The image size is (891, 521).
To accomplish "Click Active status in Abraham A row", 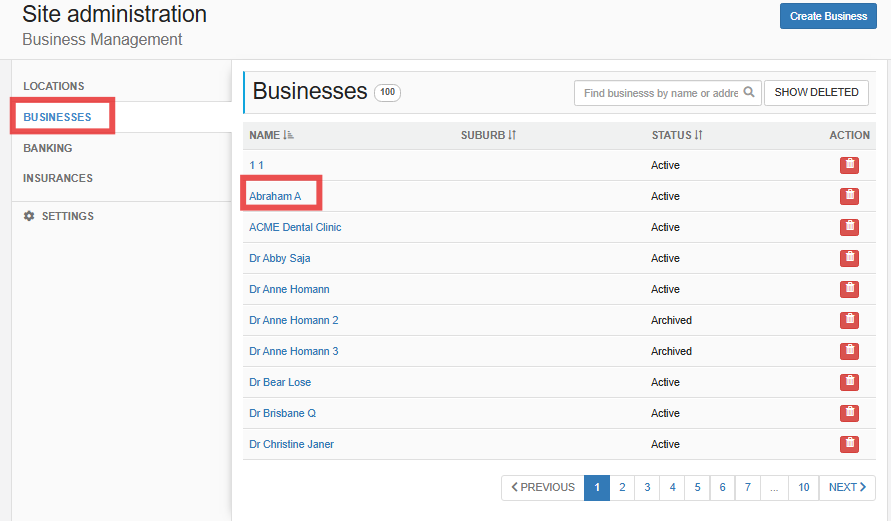I will (665, 196).
